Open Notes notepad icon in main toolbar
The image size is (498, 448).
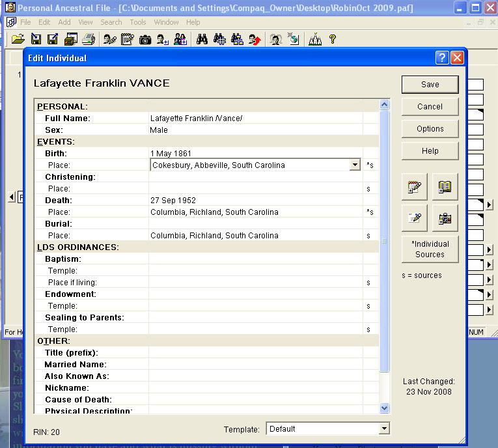tap(128, 40)
